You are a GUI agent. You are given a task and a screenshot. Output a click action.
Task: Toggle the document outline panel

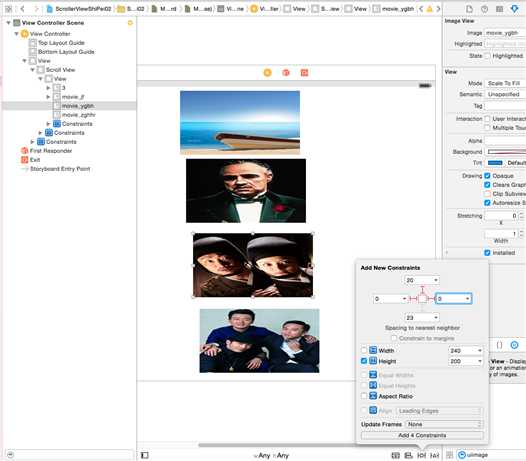[x=145, y=455]
